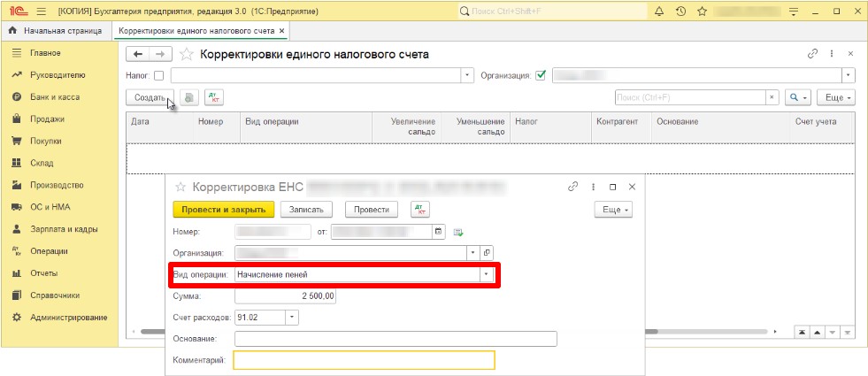Open Руководителю section
The height and width of the screenshot is (376, 868).
[x=58, y=74]
